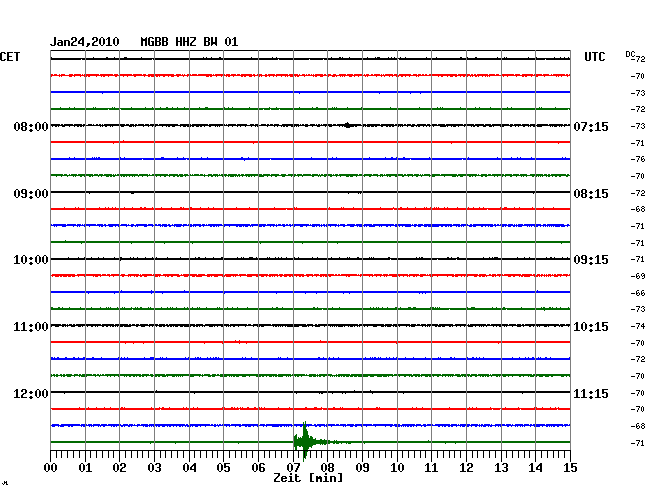Select the DC value -69

[638, 276]
